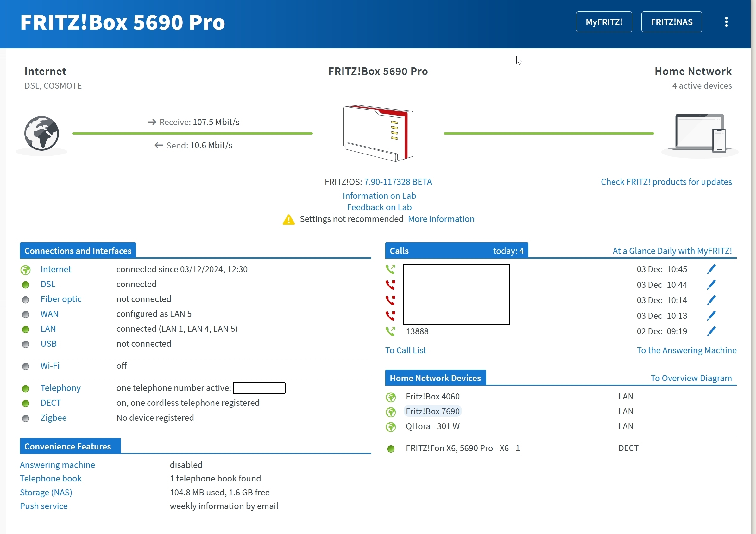The image size is (756, 534).
Task: Open the Telephony link
Action: point(60,388)
